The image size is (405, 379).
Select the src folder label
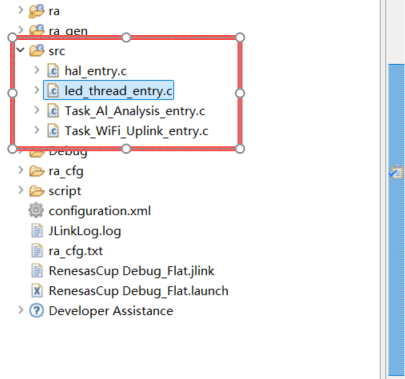(x=57, y=51)
